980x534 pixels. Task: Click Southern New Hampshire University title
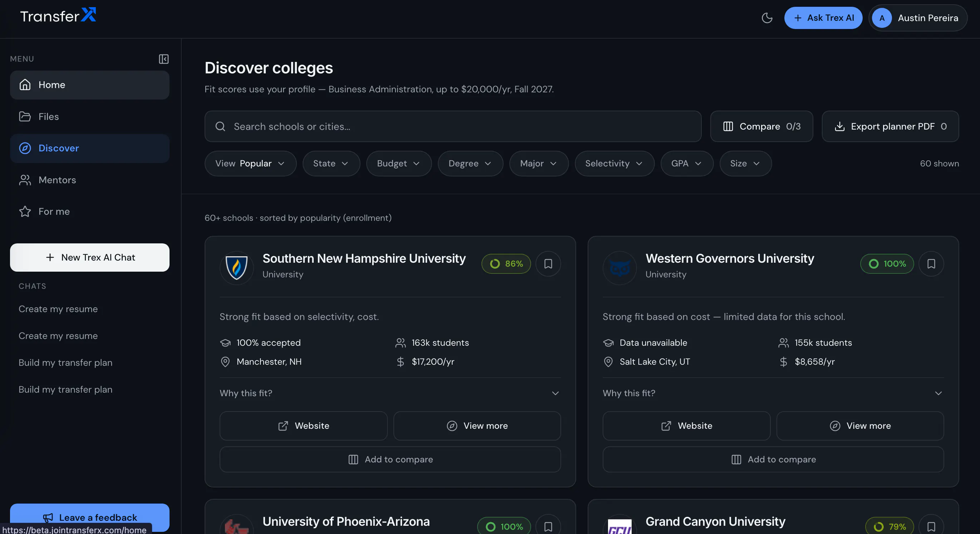tap(364, 258)
